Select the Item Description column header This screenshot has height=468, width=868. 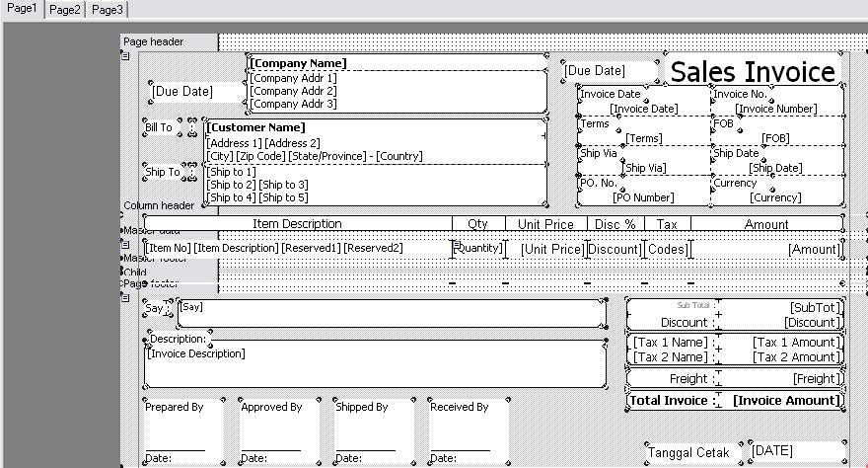coord(297,224)
